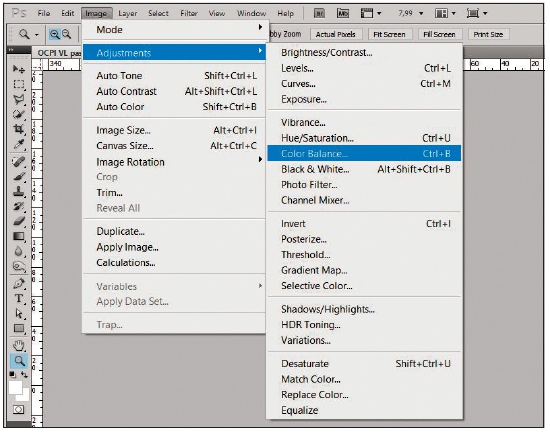Reset default foreground and background colors
Viewport: 550px width, 432px height.
click(x=13, y=375)
